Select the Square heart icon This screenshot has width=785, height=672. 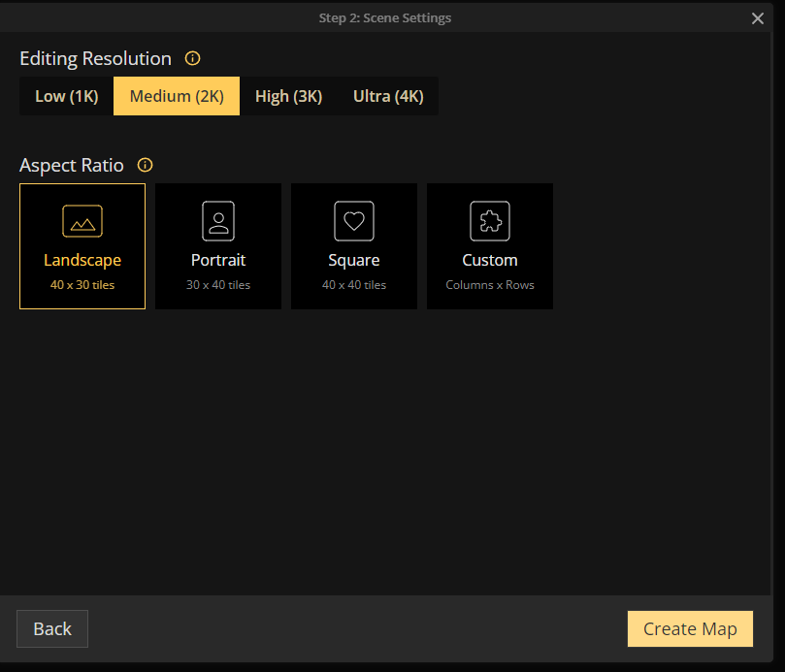coord(354,221)
